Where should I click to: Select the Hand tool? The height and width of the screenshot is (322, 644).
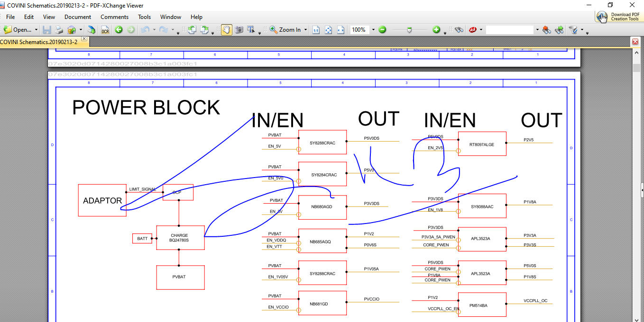227,30
